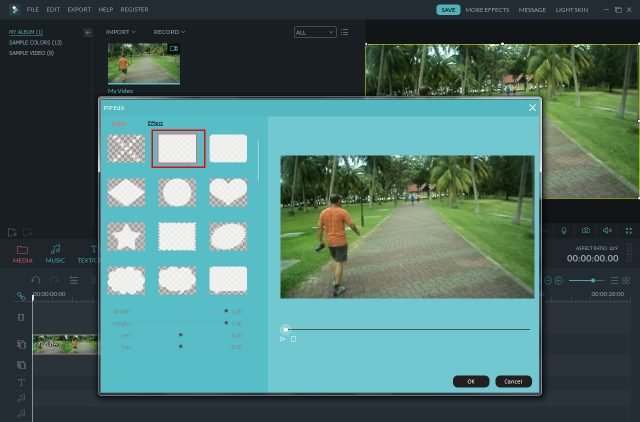
Task: Choose the star-shaped mask
Action: click(126, 237)
